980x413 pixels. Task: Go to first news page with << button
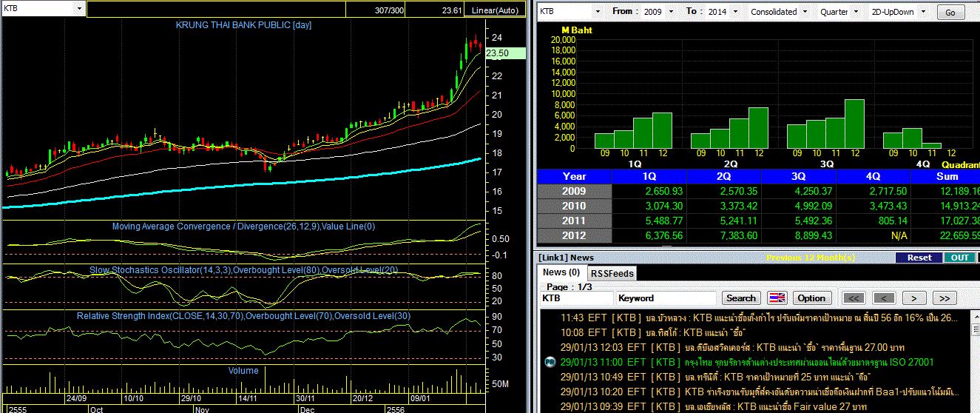pyautogui.click(x=854, y=298)
